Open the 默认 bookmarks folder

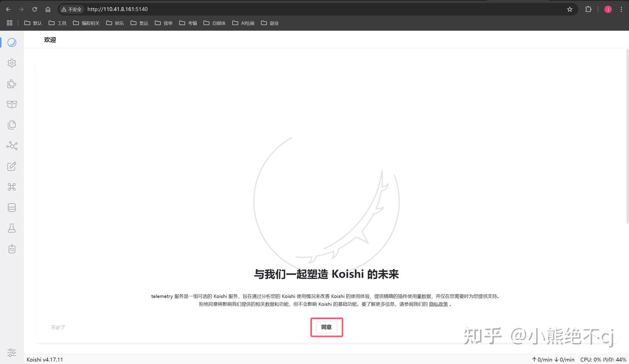coord(33,23)
